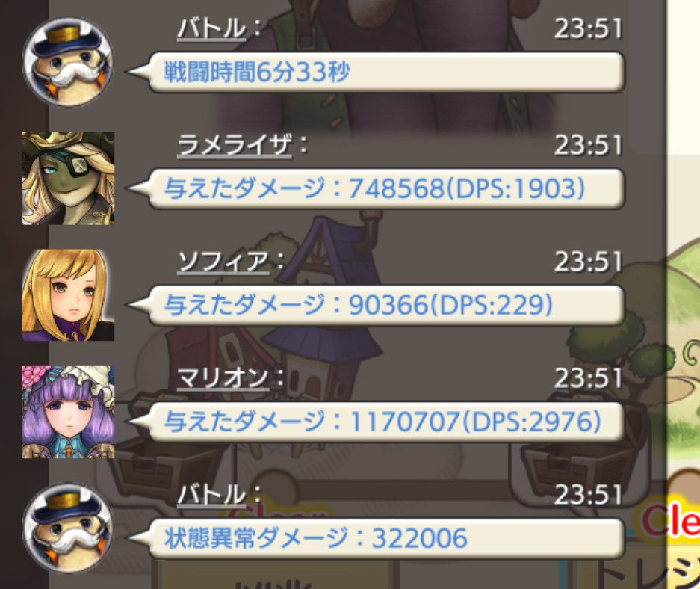The width and height of the screenshot is (700, 589).
Task: Tap the top バトル sender name
Action: [x=211, y=29]
